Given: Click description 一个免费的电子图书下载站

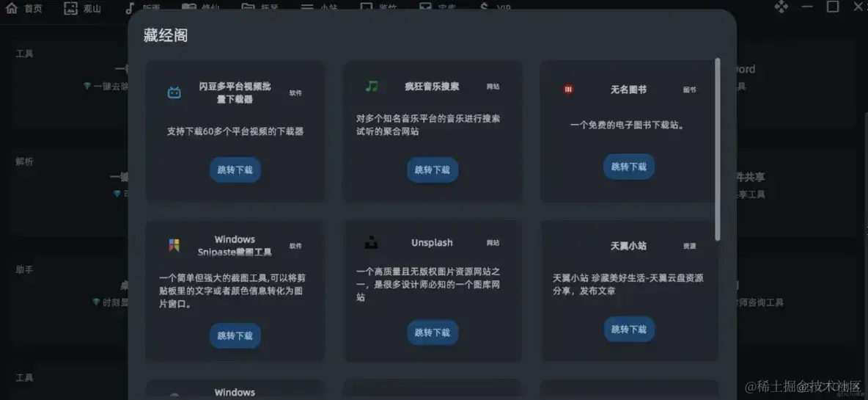Looking at the screenshot, I should pos(628,126).
